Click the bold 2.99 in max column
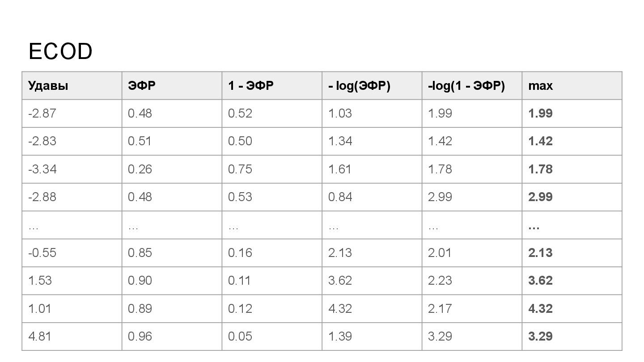Image resolution: width=644 pixels, height=362 pixels. click(540, 197)
